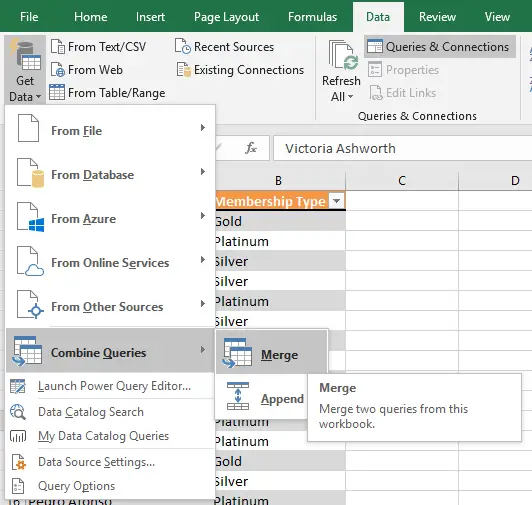Click the From Text/CSV icon
Image resolution: width=532 pixels, height=505 pixels.
point(58,46)
